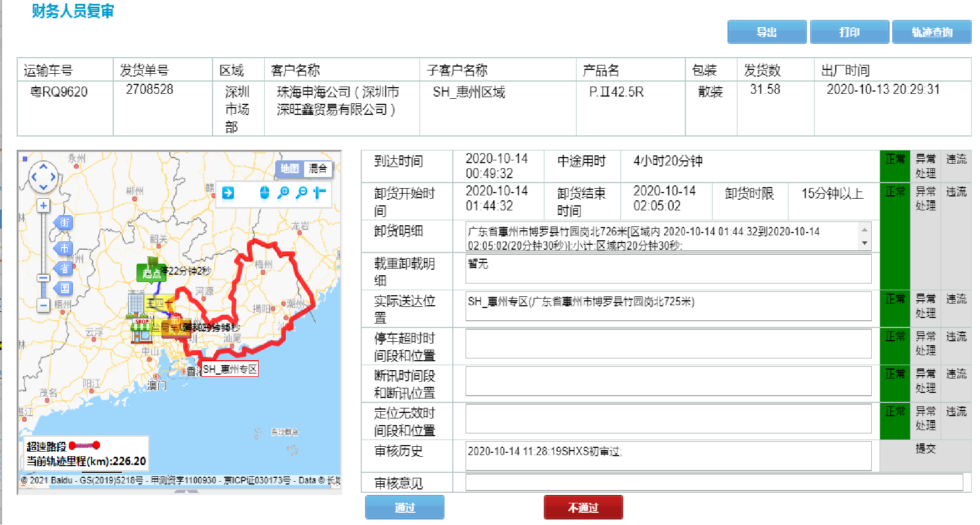The height and width of the screenshot is (525, 980).
Task: Click the red 不通过 reject button
Action: pyautogui.click(x=583, y=507)
